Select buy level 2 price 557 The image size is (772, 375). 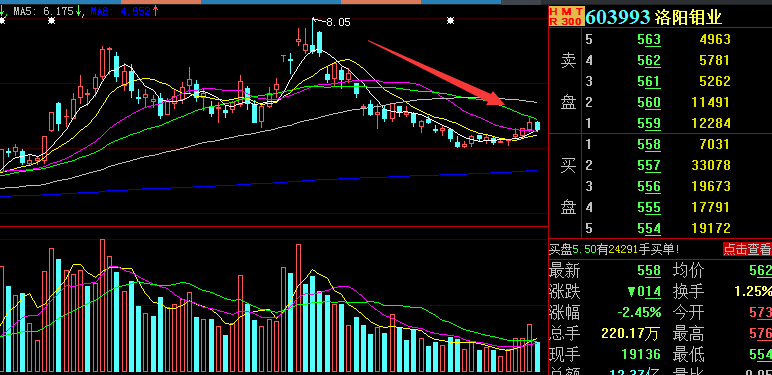(x=649, y=165)
